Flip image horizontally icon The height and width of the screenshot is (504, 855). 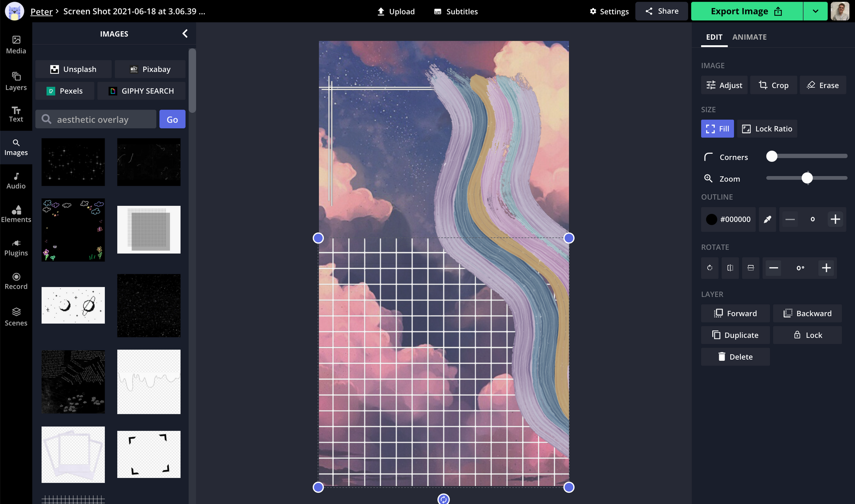point(730,268)
